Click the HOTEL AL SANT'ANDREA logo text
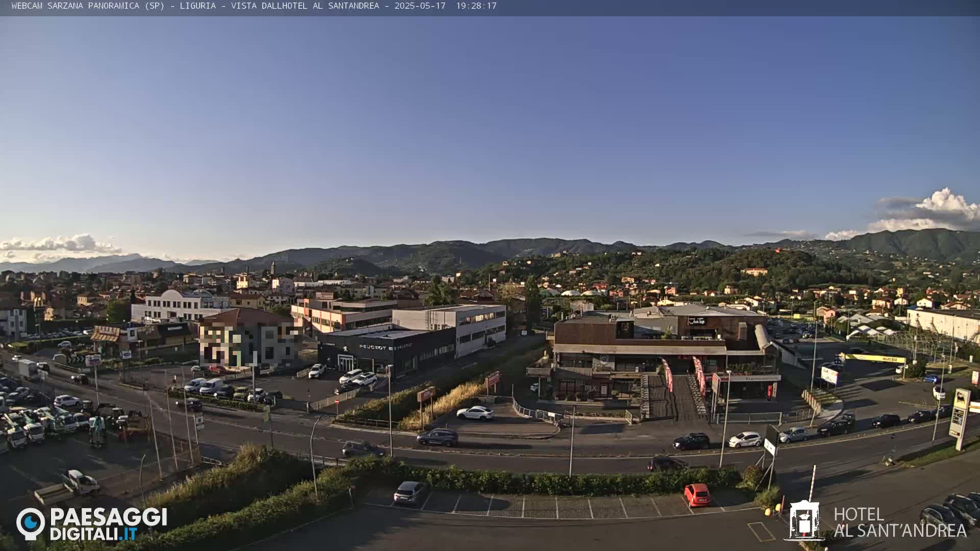 click(900, 522)
